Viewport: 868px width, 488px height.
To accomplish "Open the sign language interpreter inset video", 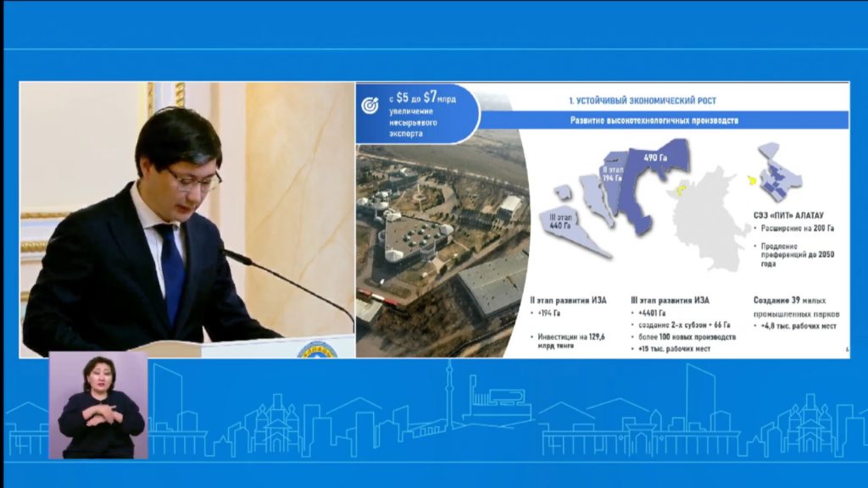I will click(x=97, y=405).
